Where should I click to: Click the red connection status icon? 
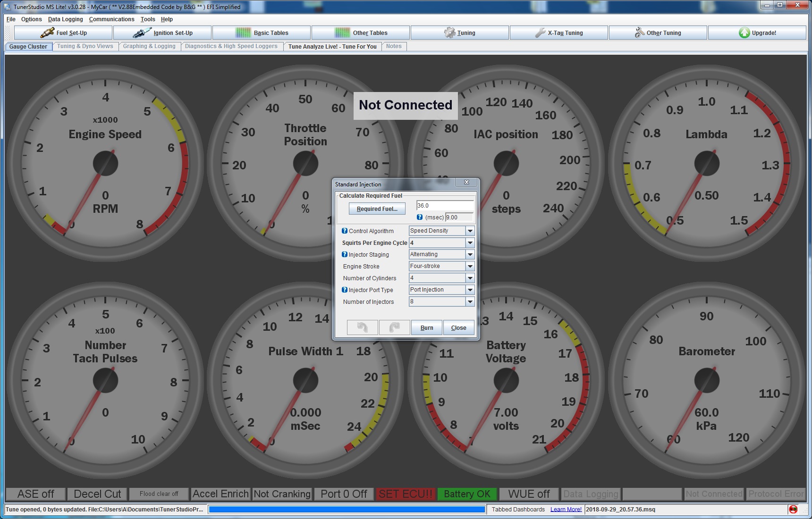pos(793,509)
